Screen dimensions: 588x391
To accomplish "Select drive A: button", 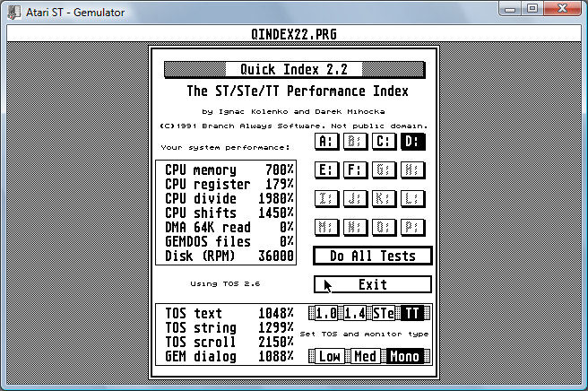I will (326, 142).
